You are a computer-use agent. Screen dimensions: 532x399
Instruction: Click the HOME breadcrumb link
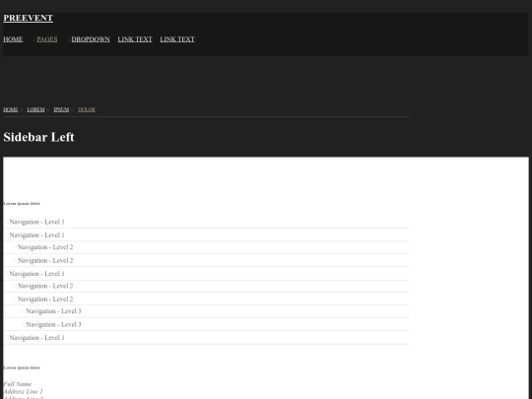pos(11,109)
